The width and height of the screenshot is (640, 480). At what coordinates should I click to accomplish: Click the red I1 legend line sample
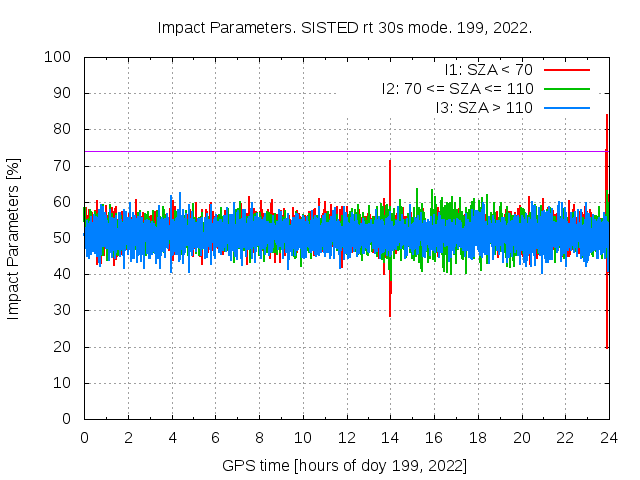click(x=565, y=69)
